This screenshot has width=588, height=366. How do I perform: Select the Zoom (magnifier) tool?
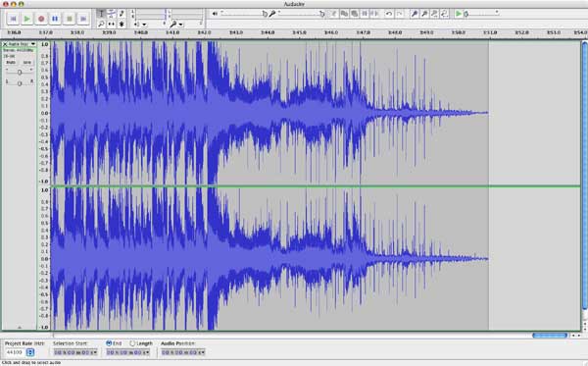point(101,24)
